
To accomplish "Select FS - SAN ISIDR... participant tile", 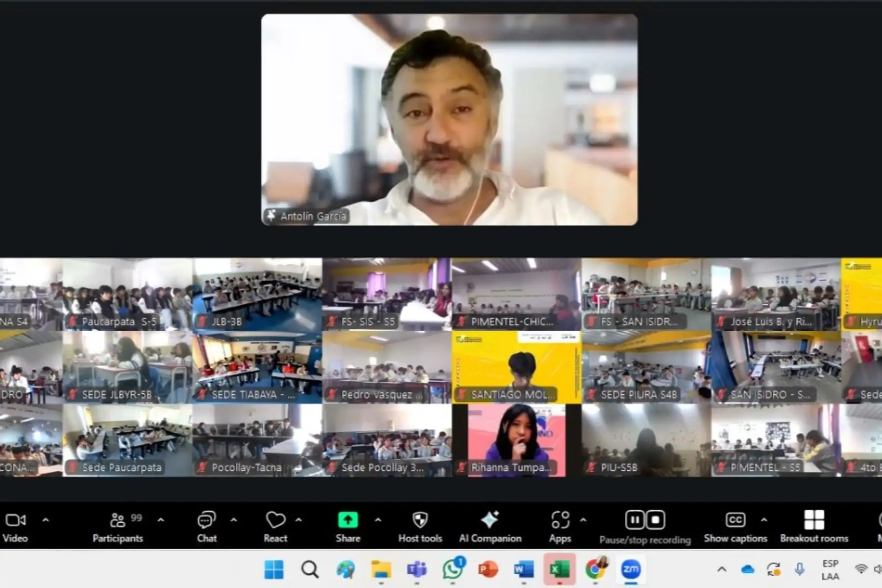I will (x=646, y=294).
